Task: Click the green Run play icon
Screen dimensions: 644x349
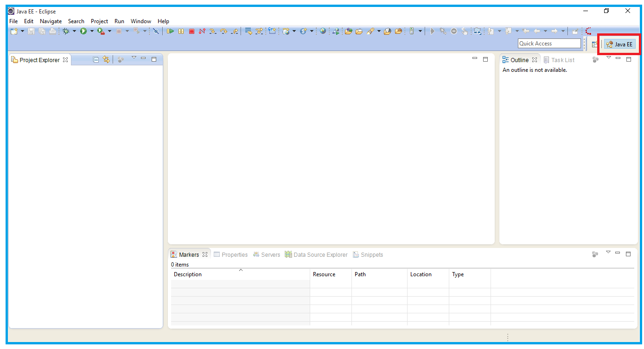Action: point(83,31)
